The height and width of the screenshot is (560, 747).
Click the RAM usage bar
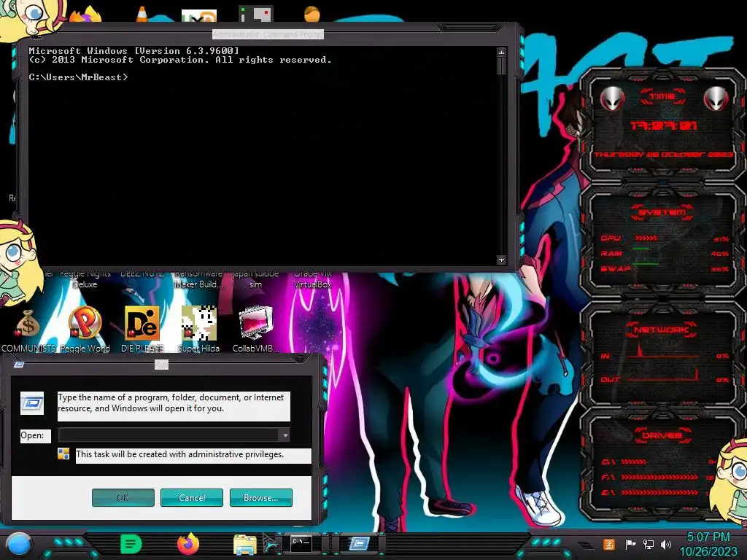pyautogui.click(x=640, y=249)
